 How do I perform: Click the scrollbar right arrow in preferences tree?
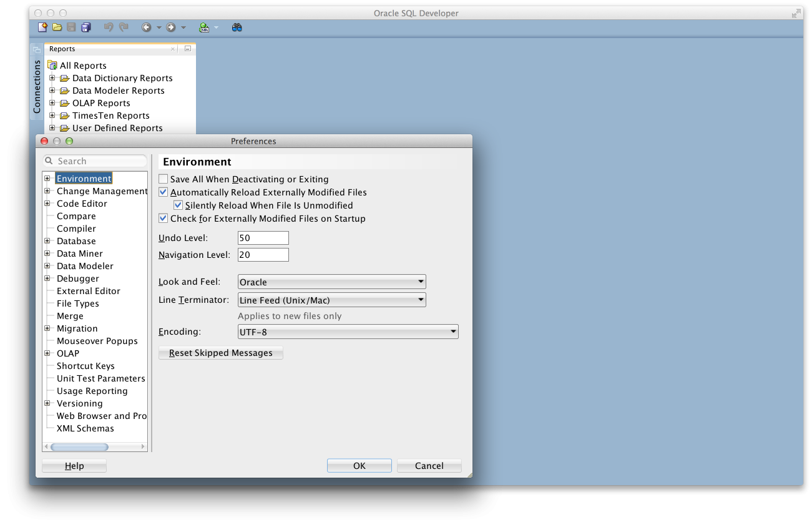pyautogui.click(x=143, y=447)
